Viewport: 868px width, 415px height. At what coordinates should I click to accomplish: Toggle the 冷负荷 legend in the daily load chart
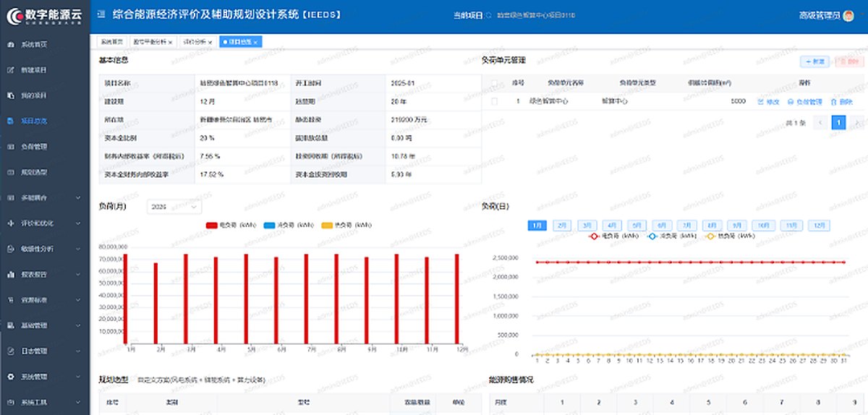671,236
